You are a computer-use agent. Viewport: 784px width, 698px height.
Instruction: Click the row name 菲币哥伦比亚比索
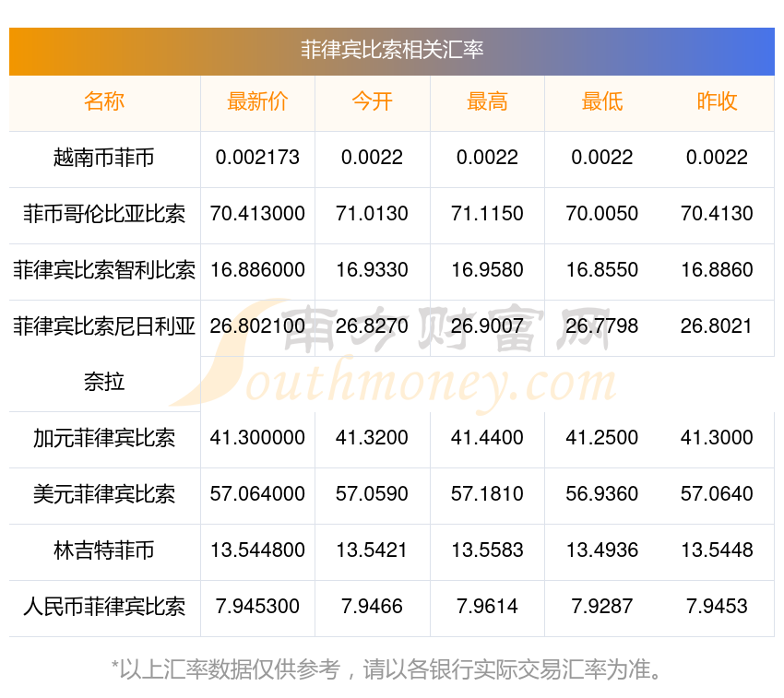(104, 214)
